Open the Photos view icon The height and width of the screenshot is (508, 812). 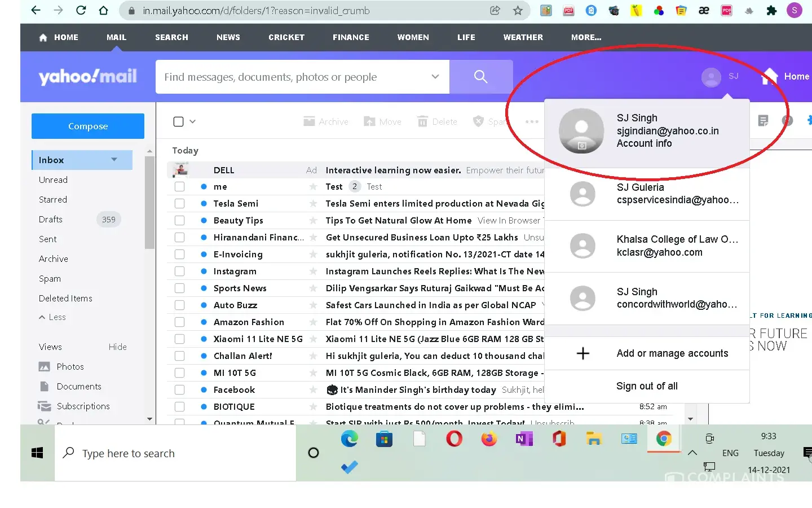pyautogui.click(x=44, y=367)
